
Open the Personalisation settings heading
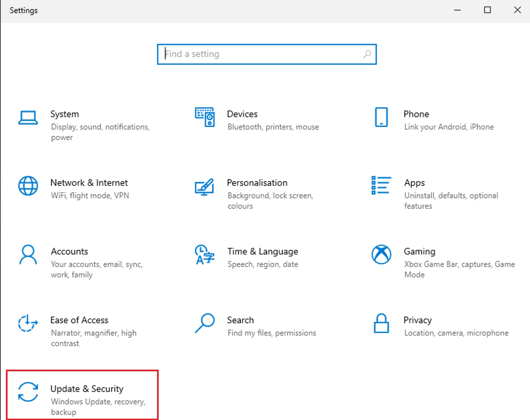tap(257, 183)
